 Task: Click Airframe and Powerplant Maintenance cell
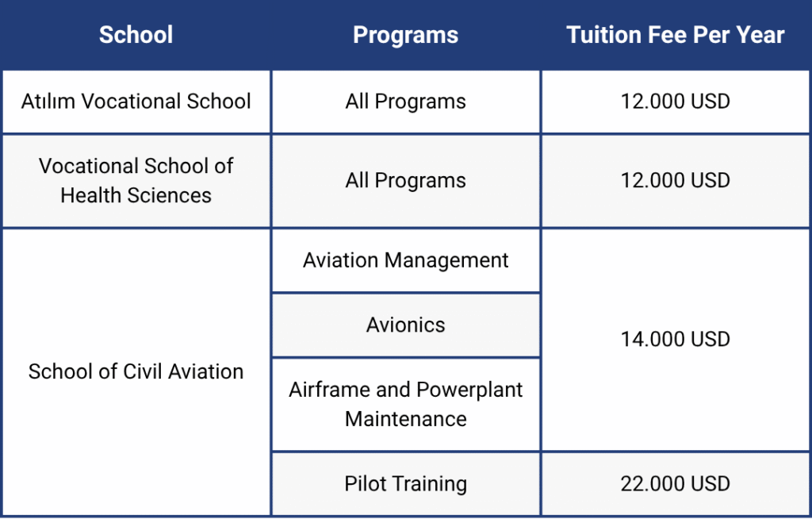point(405,404)
